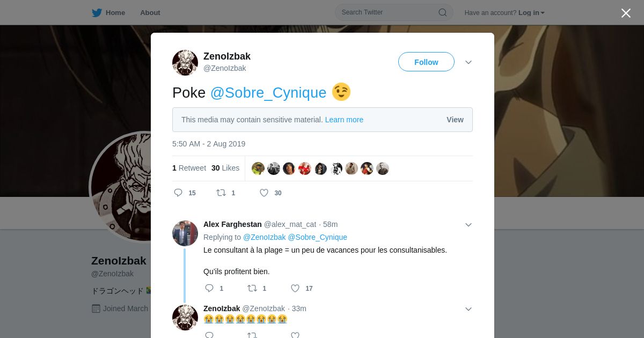Follow ZenoIzbak
Screen dimensions: 644x338
click(426, 62)
